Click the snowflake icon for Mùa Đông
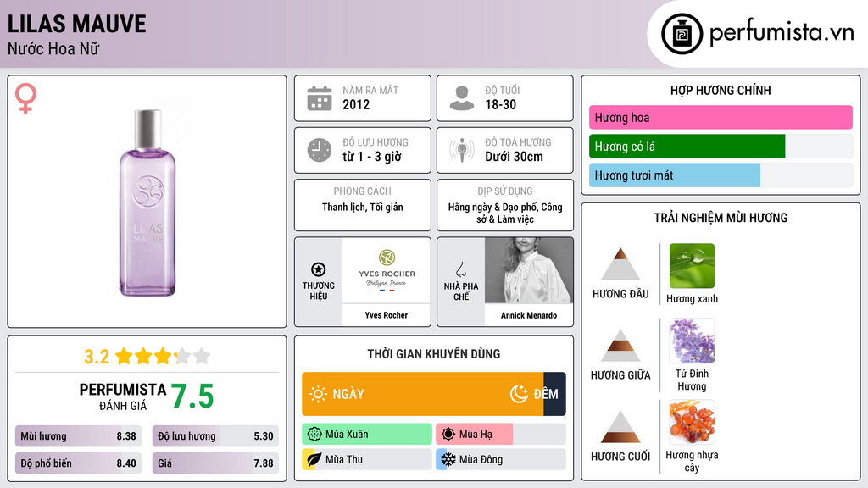This screenshot has height=488, width=868. coord(448,459)
